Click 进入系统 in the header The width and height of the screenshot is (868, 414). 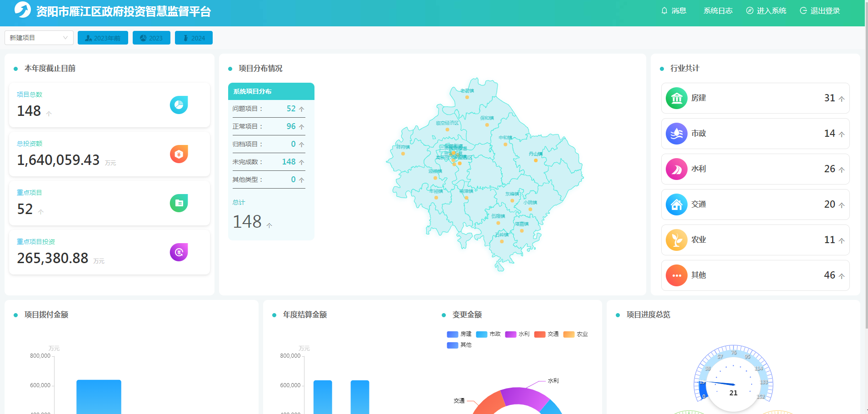tap(766, 11)
